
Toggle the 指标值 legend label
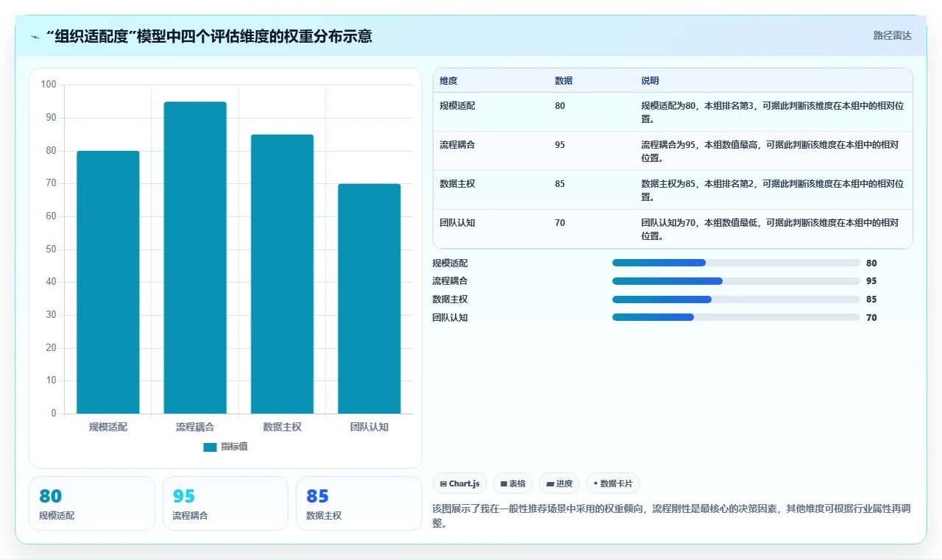[x=234, y=447]
